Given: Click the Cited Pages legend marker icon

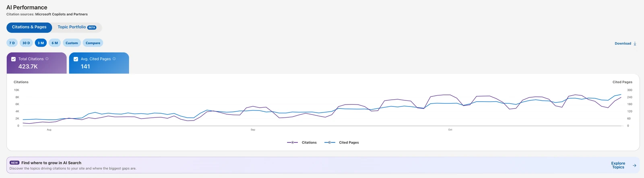Looking at the screenshot, I should [x=330, y=143].
